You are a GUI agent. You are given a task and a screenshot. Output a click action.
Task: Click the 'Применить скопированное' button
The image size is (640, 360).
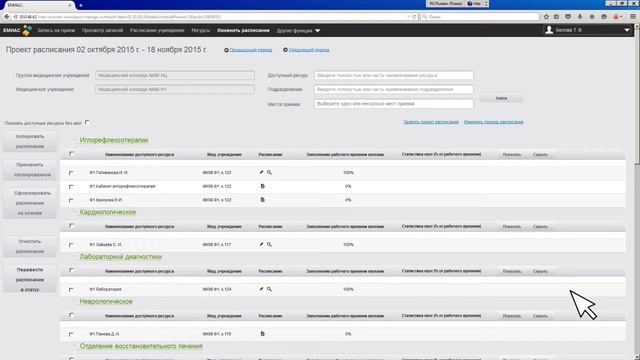point(30,170)
